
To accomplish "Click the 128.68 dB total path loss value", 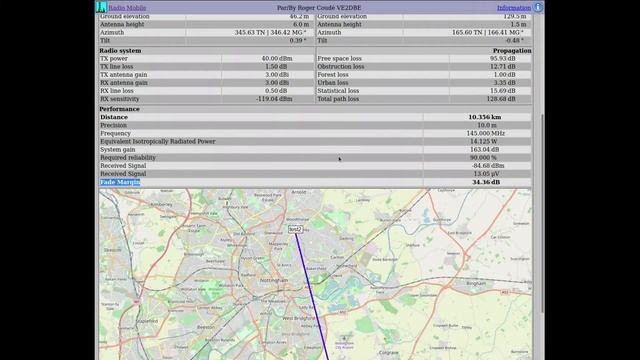I will point(501,99).
